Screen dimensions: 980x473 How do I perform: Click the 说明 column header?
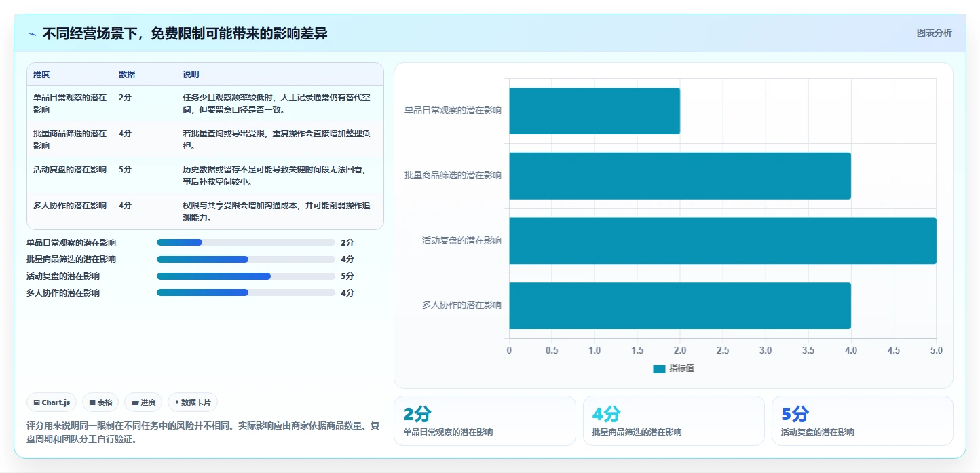point(191,75)
